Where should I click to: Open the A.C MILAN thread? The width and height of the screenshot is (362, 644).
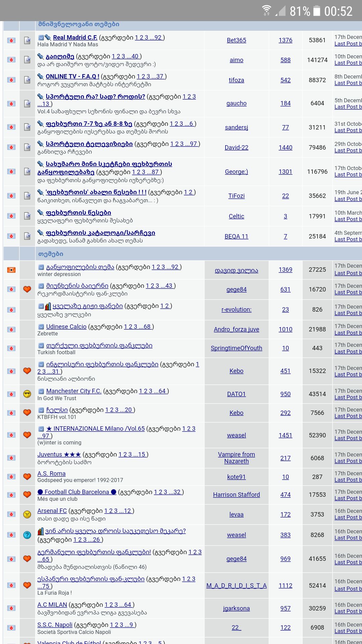click(x=52, y=605)
